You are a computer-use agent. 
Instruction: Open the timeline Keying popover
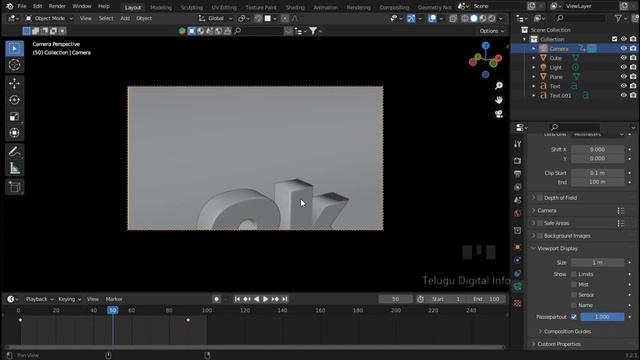69,299
